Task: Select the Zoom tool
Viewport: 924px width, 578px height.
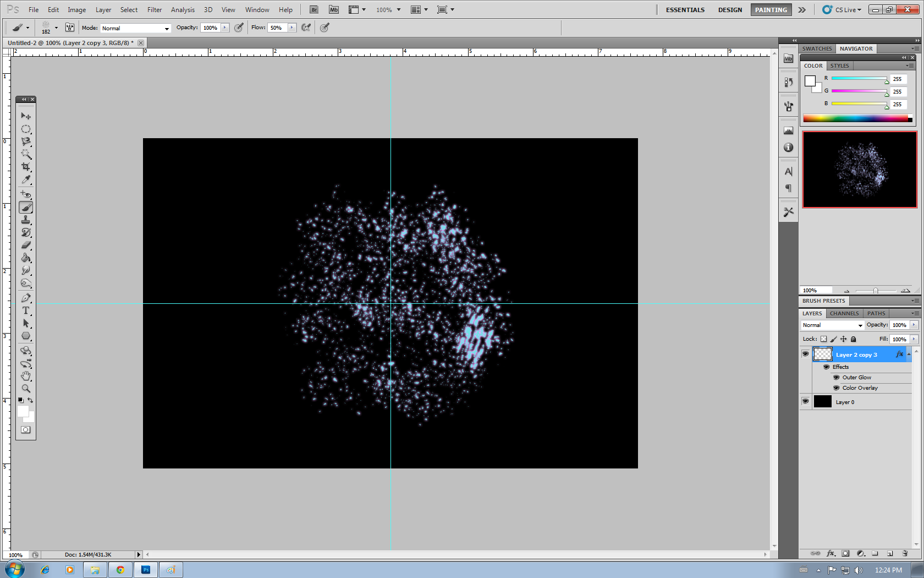Action: 26,389
